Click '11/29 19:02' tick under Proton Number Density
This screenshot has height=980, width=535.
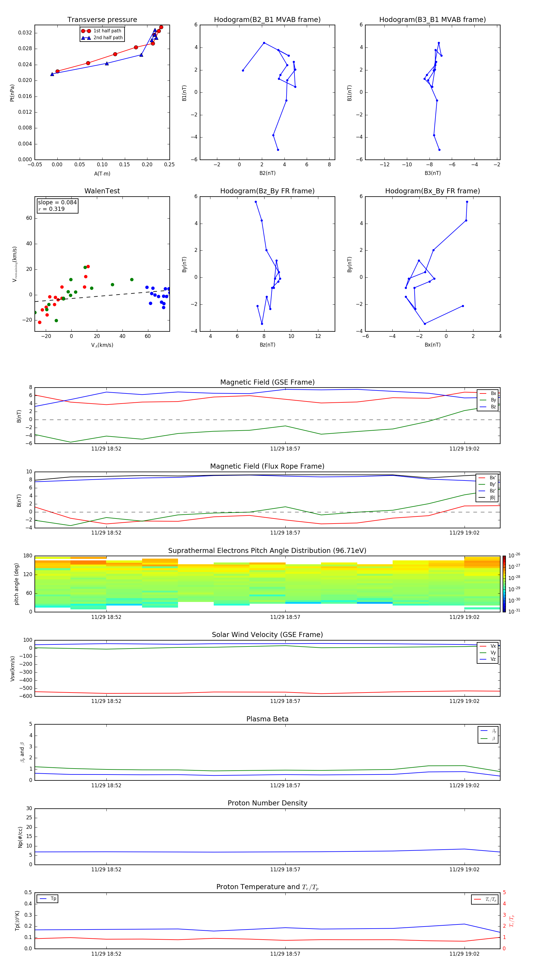point(464,870)
